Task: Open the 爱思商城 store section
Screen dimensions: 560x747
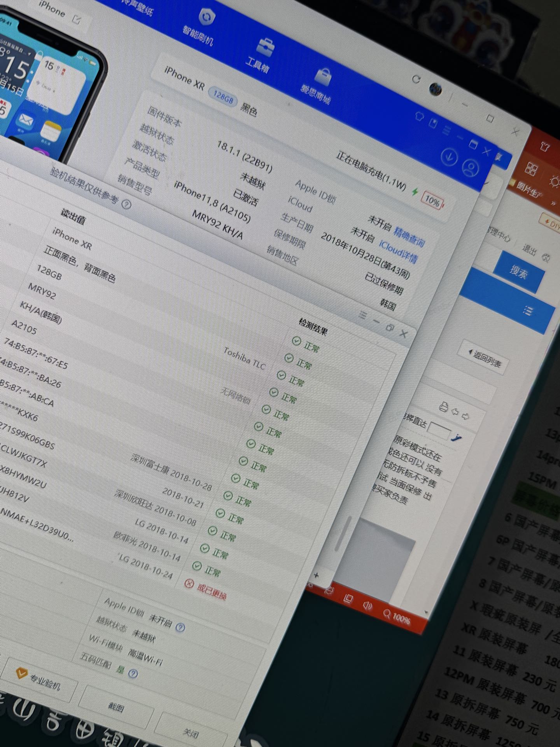Action: tap(318, 86)
